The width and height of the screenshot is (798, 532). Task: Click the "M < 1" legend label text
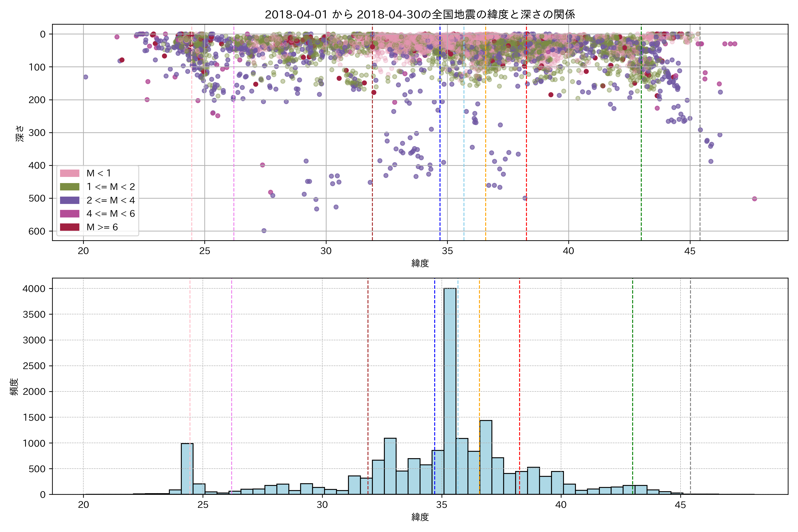point(98,173)
